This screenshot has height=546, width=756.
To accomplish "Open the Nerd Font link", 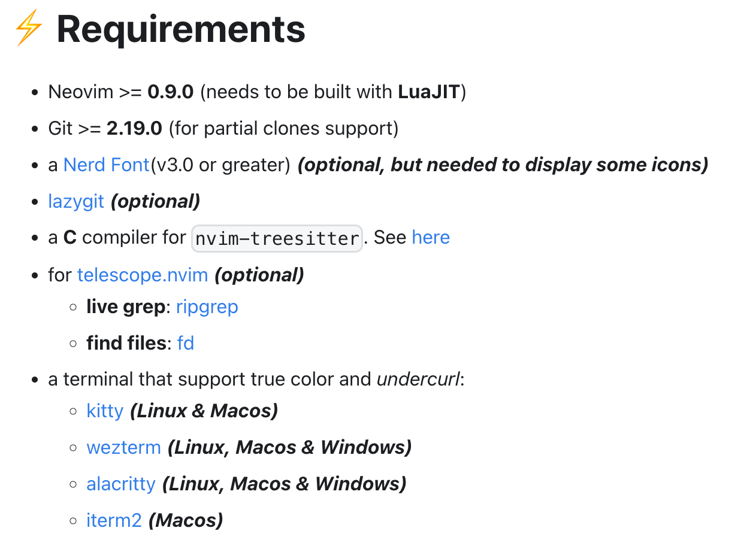I will click(107, 165).
